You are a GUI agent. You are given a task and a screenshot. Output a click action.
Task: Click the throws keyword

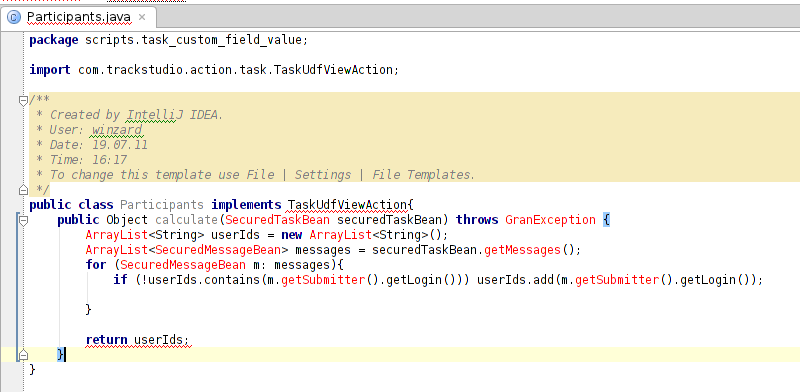click(477, 220)
